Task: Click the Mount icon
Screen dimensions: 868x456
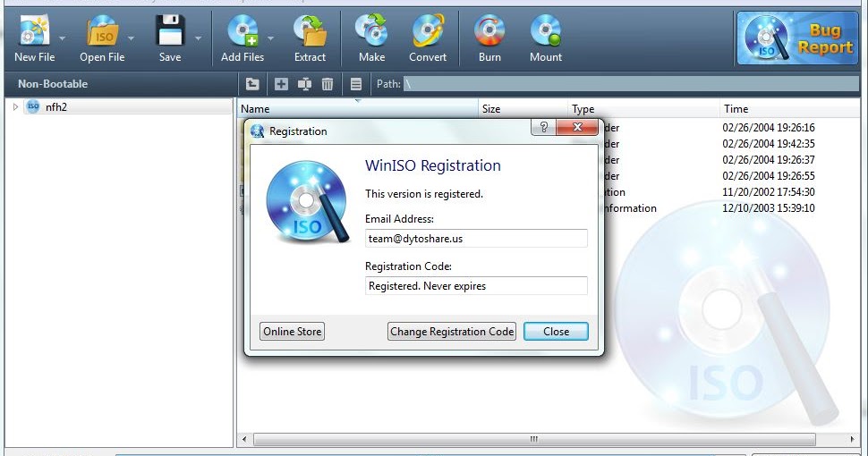Action: (x=546, y=30)
